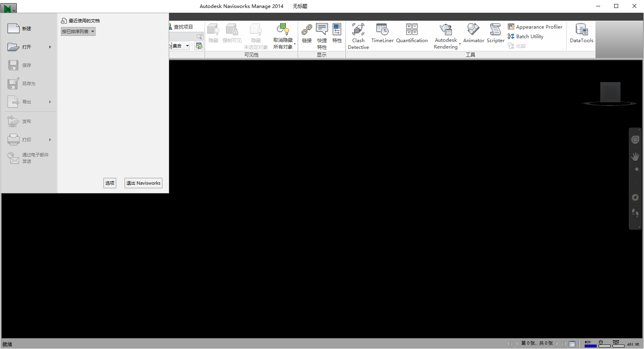Viewport: 644px width, 349px height.
Task: Go to previous sheet in status bar
Action: [517, 343]
